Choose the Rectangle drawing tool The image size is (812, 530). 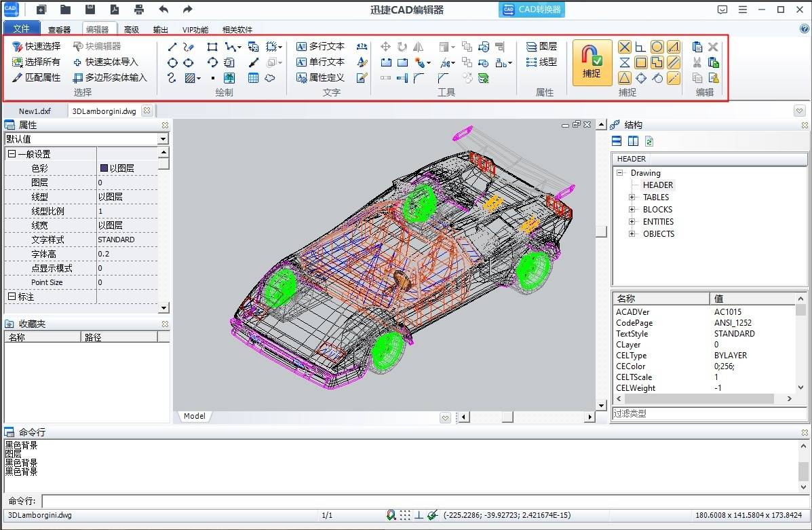coord(212,47)
